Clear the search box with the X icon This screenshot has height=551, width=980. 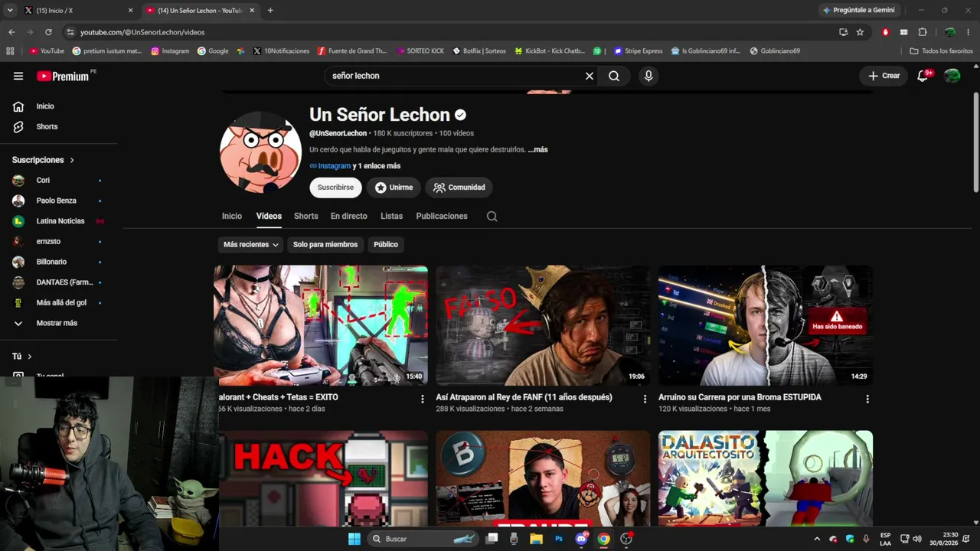click(590, 76)
